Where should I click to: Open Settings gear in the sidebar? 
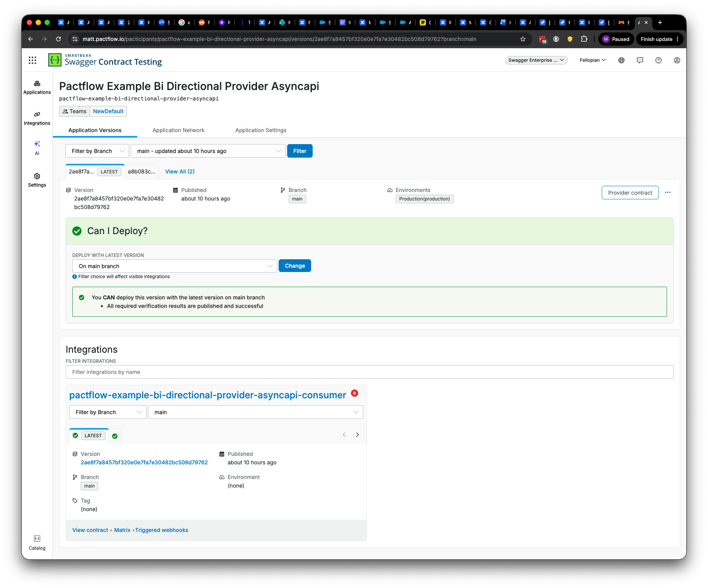[37, 180]
